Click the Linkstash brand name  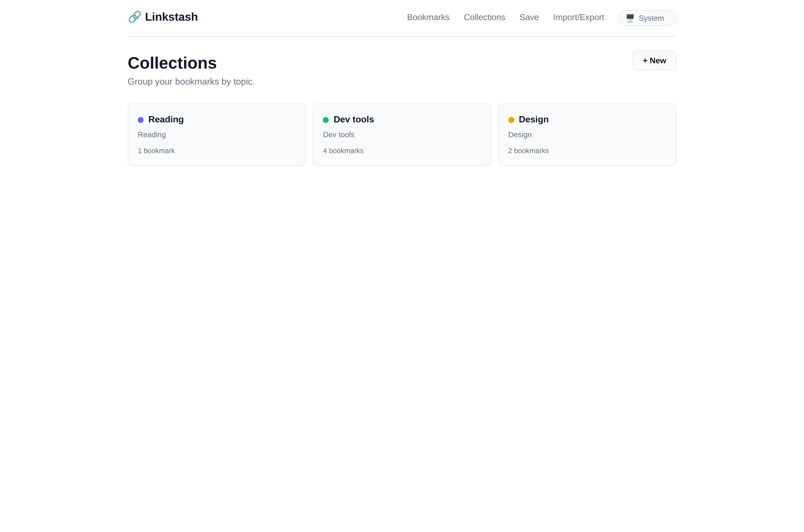tap(171, 17)
